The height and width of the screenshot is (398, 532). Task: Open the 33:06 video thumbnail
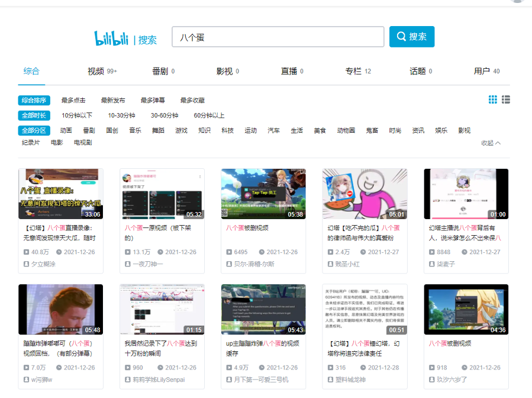[x=60, y=194]
